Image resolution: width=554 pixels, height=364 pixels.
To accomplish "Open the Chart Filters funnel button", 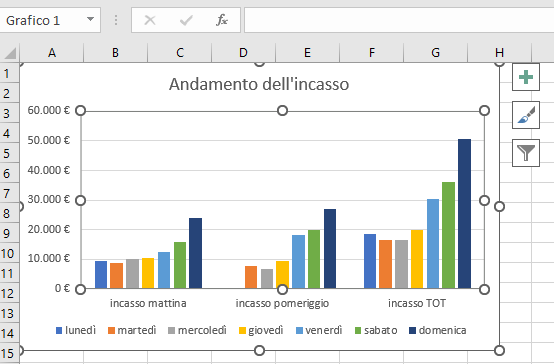I will pyautogui.click(x=526, y=153).
